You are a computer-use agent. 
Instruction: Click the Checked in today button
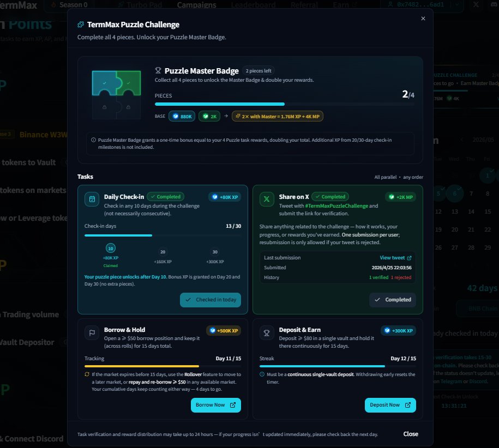211,300
